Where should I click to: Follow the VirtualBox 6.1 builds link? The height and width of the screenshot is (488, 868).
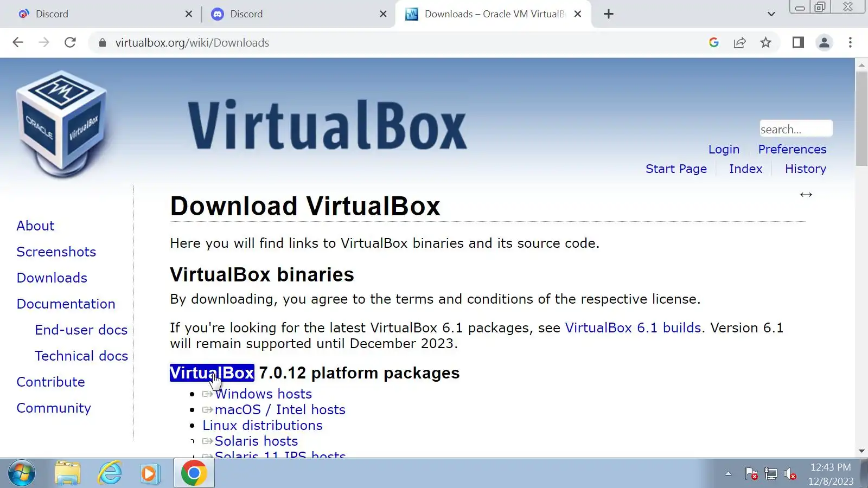(x=633, y=328)
